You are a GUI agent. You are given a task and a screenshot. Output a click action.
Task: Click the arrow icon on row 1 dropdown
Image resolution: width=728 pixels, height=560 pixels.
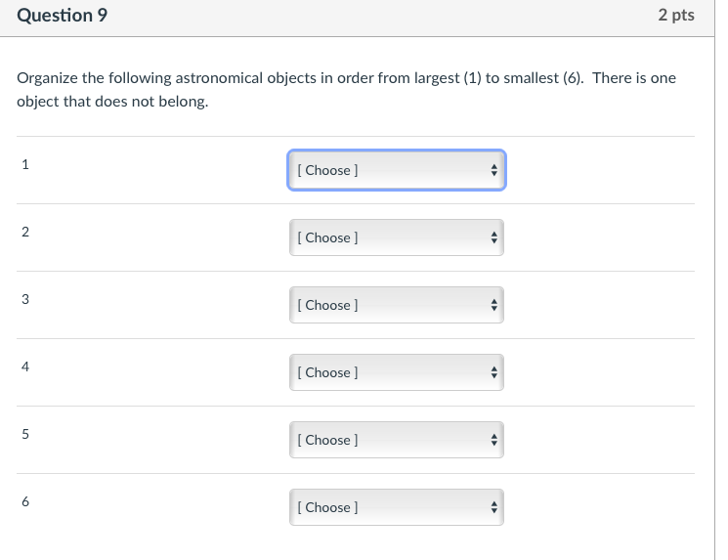[493, 170]
